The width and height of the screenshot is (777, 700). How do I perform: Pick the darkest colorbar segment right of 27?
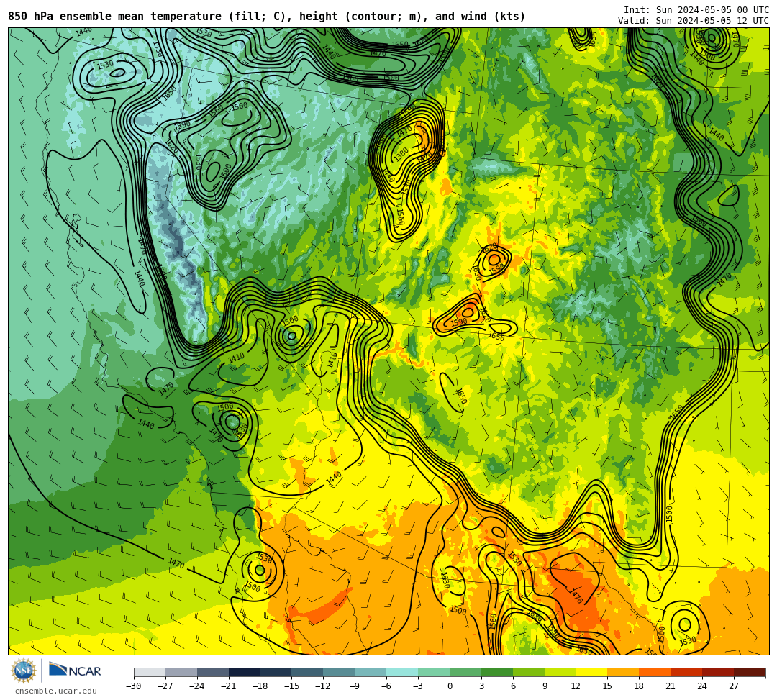pos(750,672)
